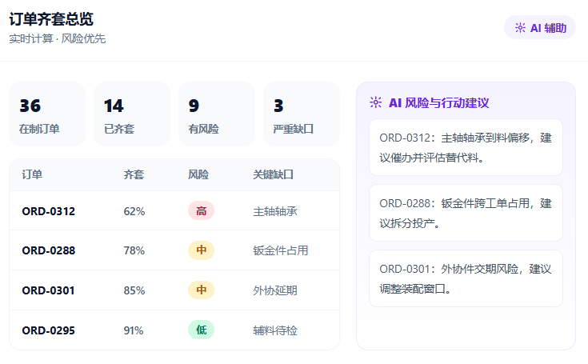Image resolution: width=588 pixels, height=364 pixels.
Task: Select the 已齐套 14 stat card
Action: (x=132, y=114)
